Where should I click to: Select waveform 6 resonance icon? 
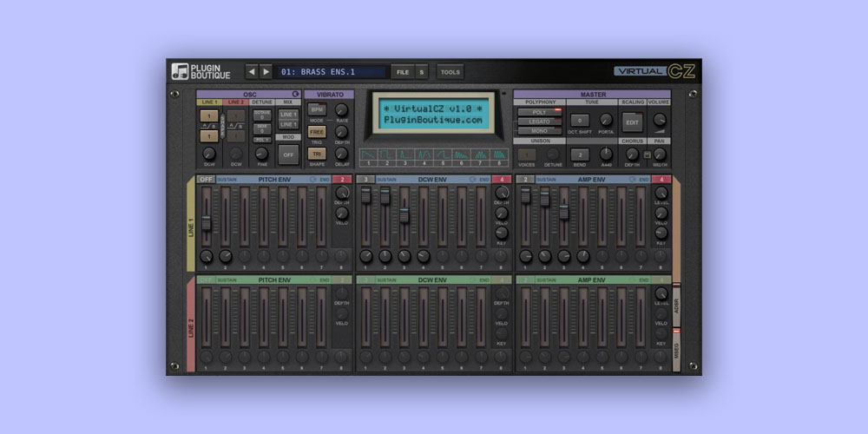point(462,157)
